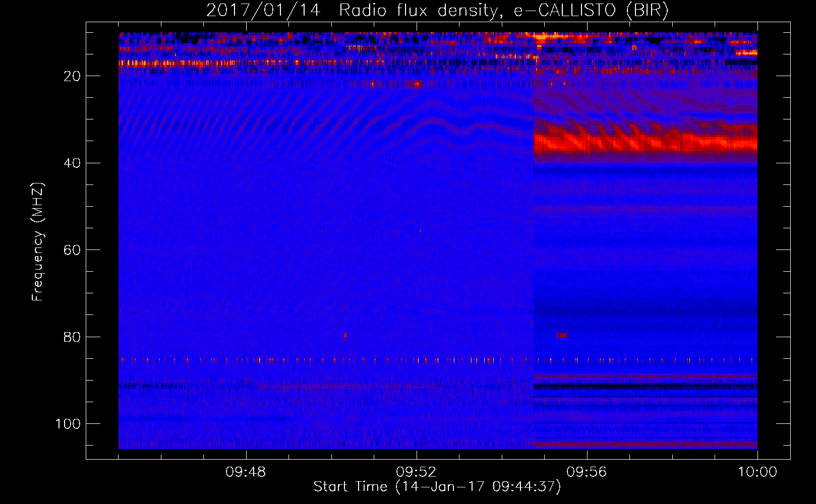Select the 'Frequency (MHZ)' y-axis label

38,242
